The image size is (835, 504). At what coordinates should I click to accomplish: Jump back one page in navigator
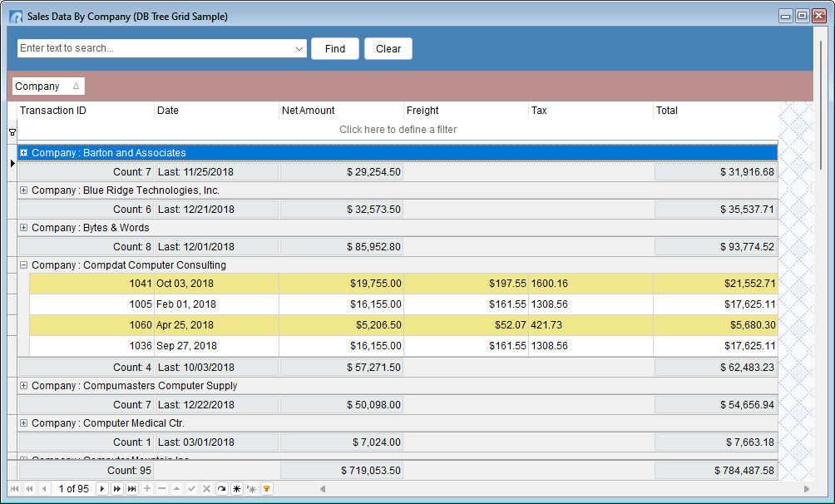click(x=29, y=488)
